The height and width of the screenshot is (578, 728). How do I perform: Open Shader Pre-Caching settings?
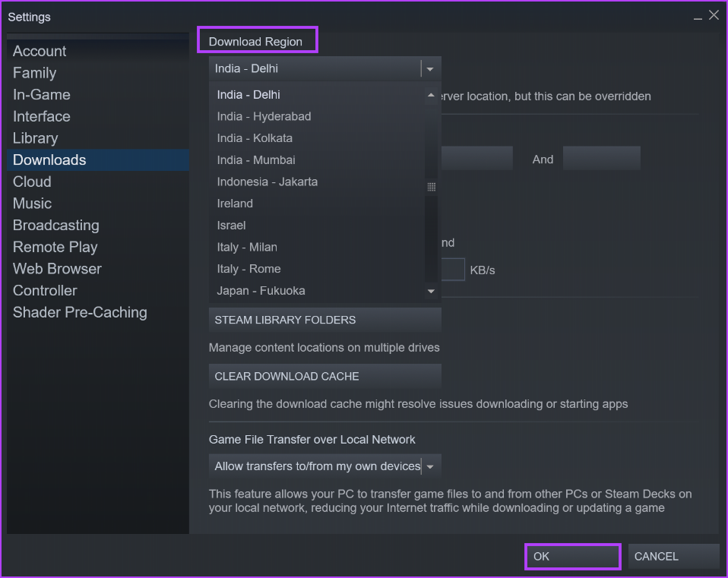point(80,312)
